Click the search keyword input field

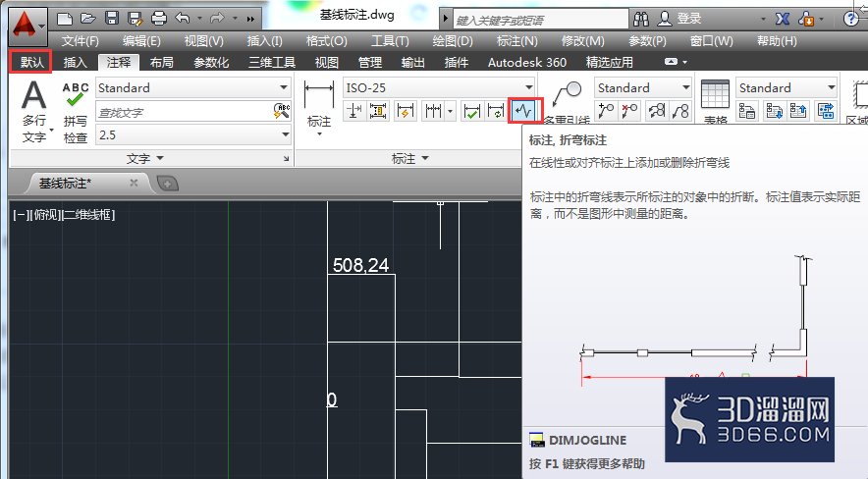pyautogui.click(x=540, y=21)
